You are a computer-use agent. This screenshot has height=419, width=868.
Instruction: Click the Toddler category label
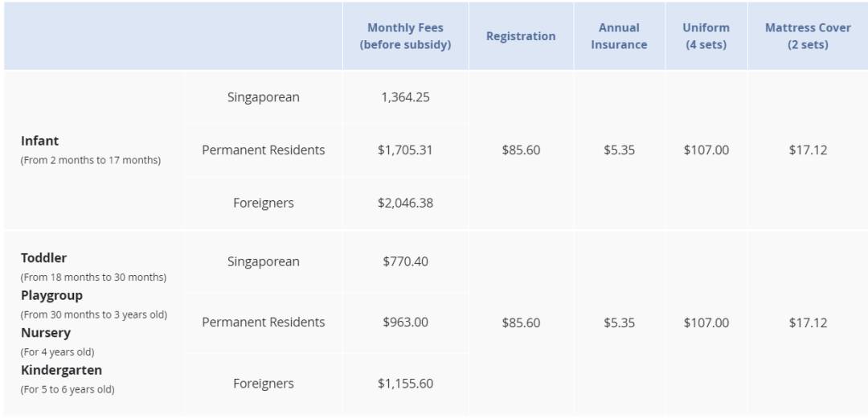(44, 258)
